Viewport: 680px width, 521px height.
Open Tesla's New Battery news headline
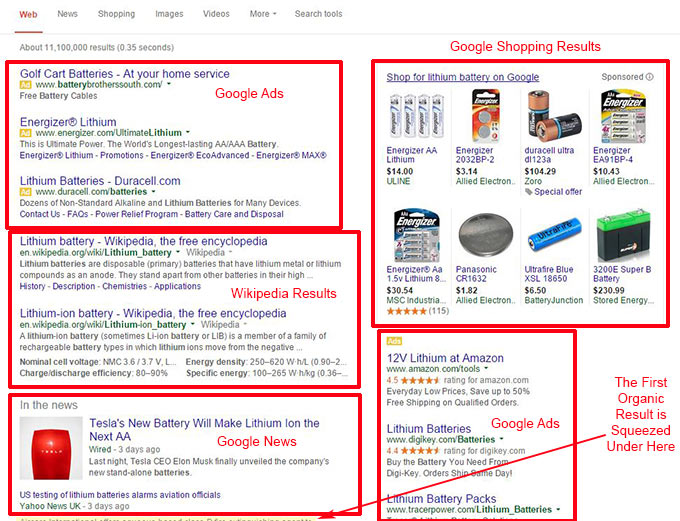[204, 429]
